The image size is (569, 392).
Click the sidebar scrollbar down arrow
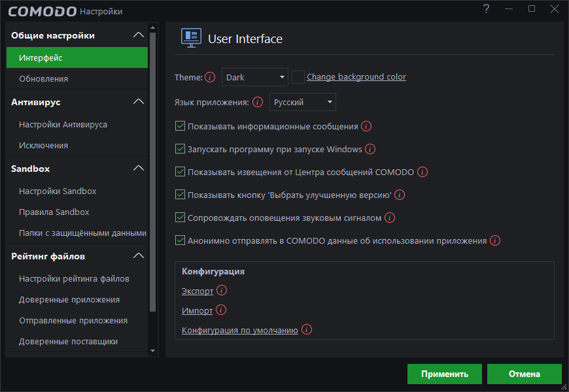(x=153, y=351)
